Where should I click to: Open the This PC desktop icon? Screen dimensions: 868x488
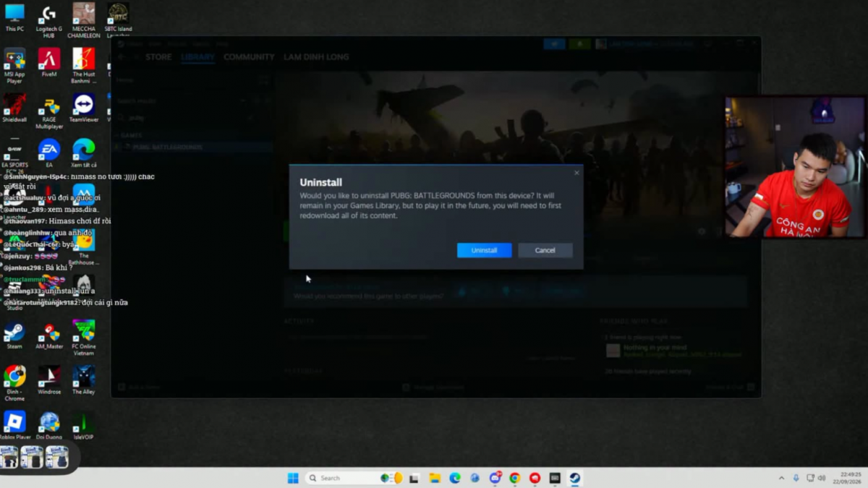[x=14, y=17]
